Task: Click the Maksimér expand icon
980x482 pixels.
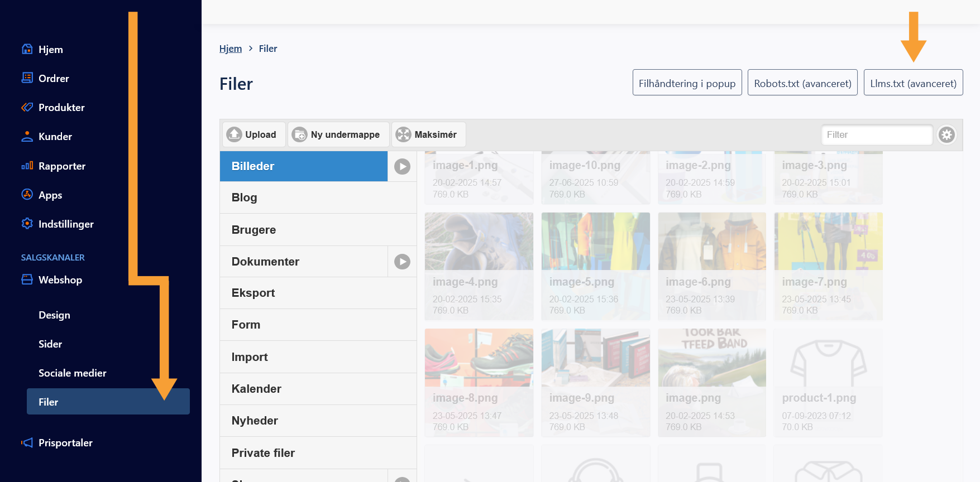Action: [403, 134]
